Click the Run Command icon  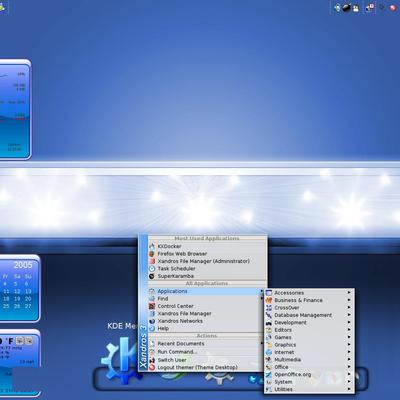pos(152,352)
